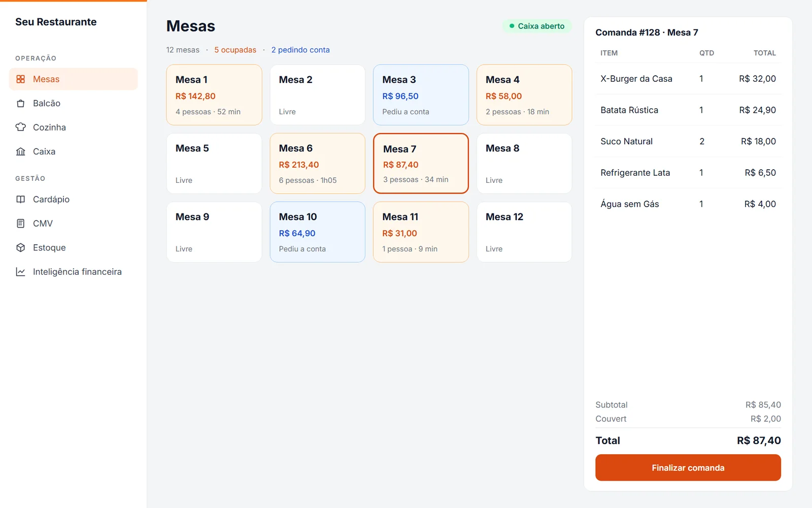The image size is (812, 508).
Task: Open Mesa 11 with 1 pessoa
Action: pos(421,232)
